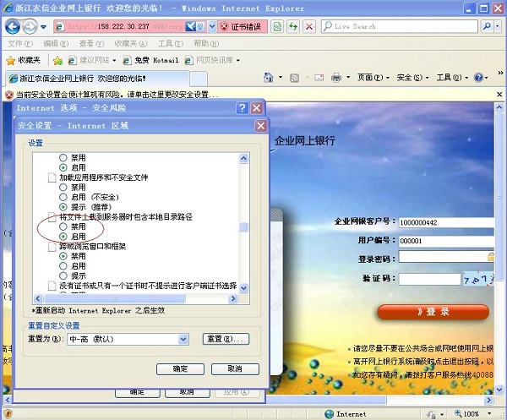Open search provider options dropdown
Image resolution: width=507 pixels, height=420 pixels.
click(x=498, y=26)
